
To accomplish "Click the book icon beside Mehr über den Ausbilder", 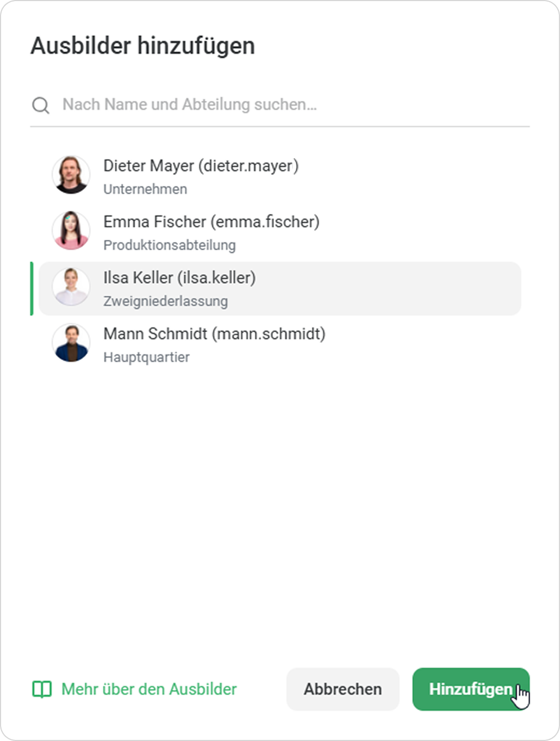I will (42, 689).
